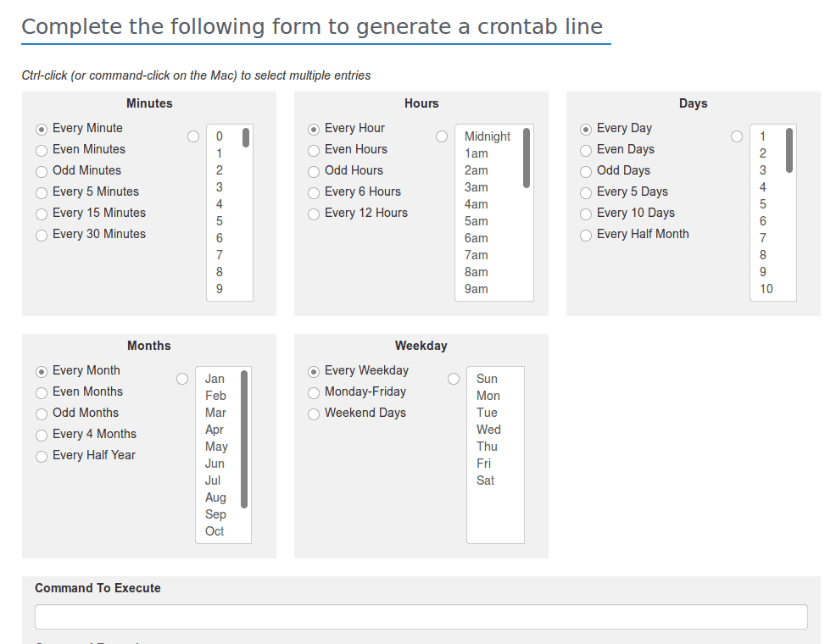
Task: Choose Odd Hours option
Action: [314, 170]
